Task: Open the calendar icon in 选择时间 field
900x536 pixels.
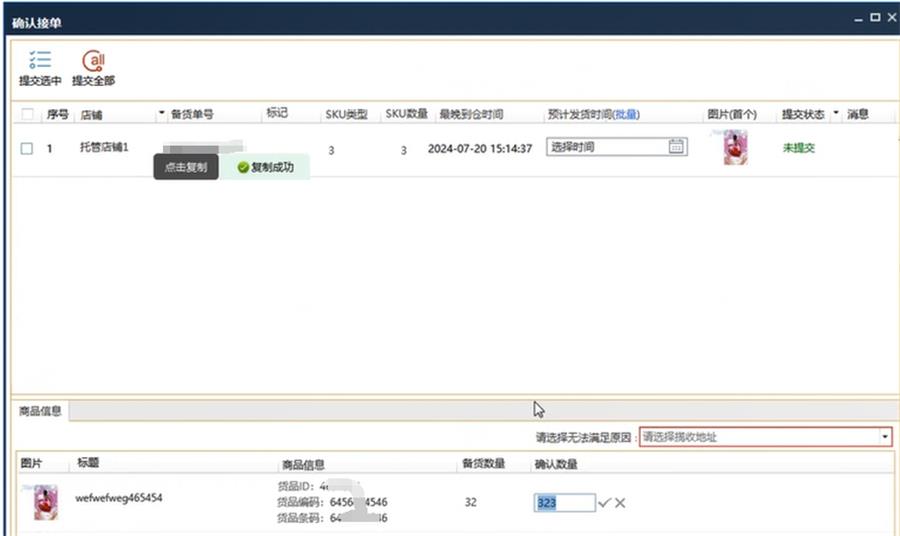Action: (x=676, y=146)
